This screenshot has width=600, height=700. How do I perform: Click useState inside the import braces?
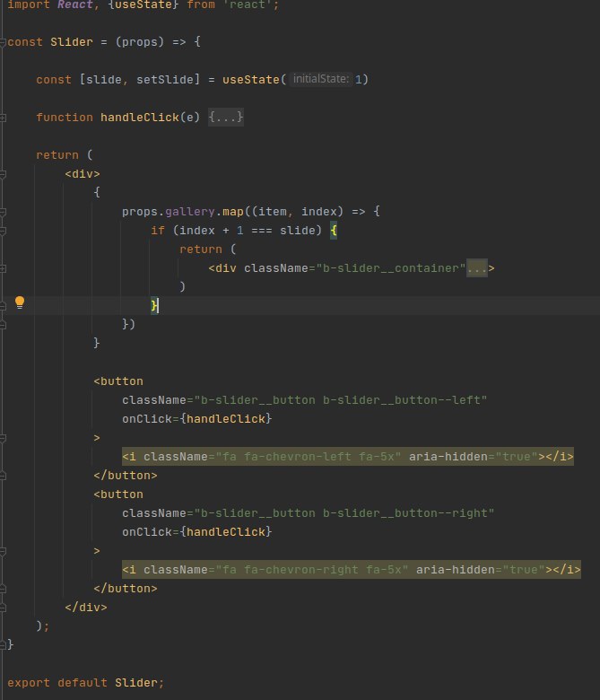click(143, 4)
